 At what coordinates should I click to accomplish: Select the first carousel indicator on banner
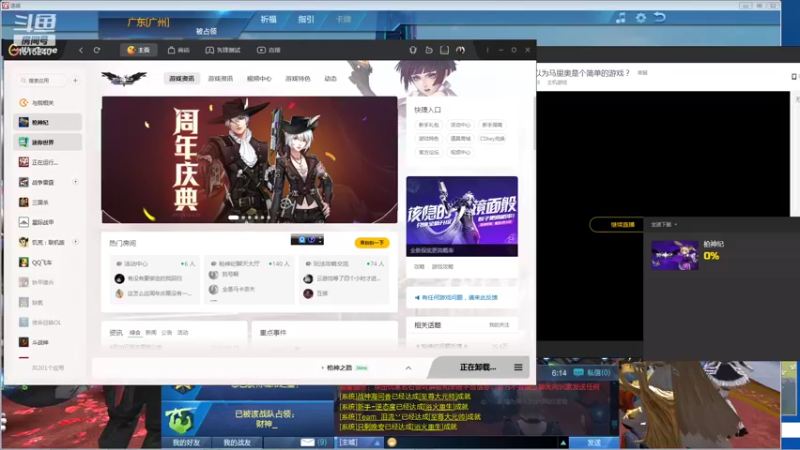coord(234,217)
